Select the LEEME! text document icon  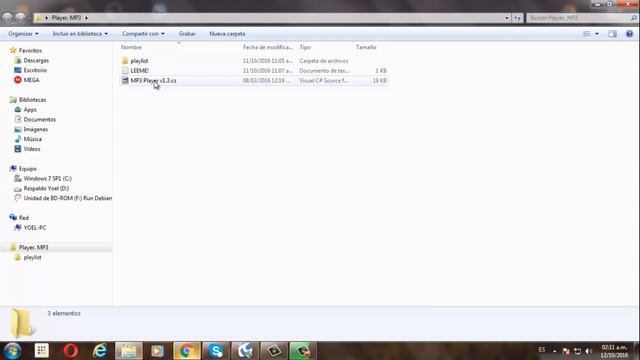(x=125, y=71)
